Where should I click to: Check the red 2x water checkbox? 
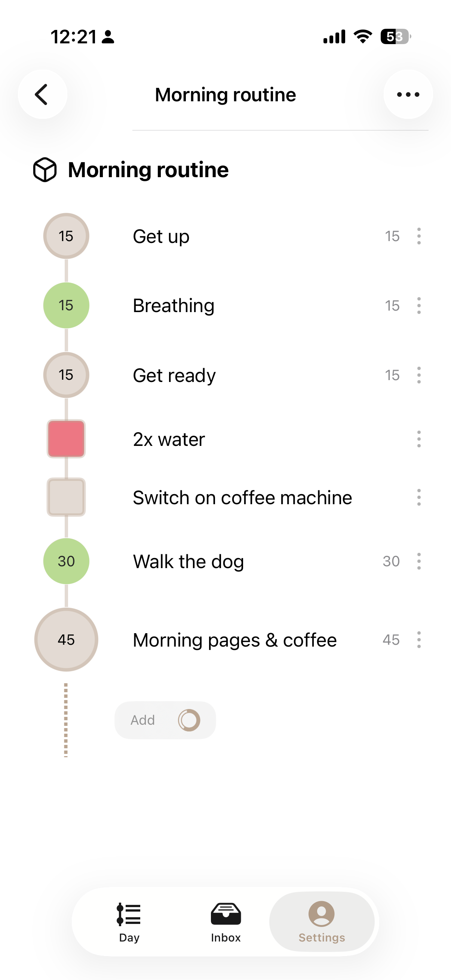click(x=66, y=439)
